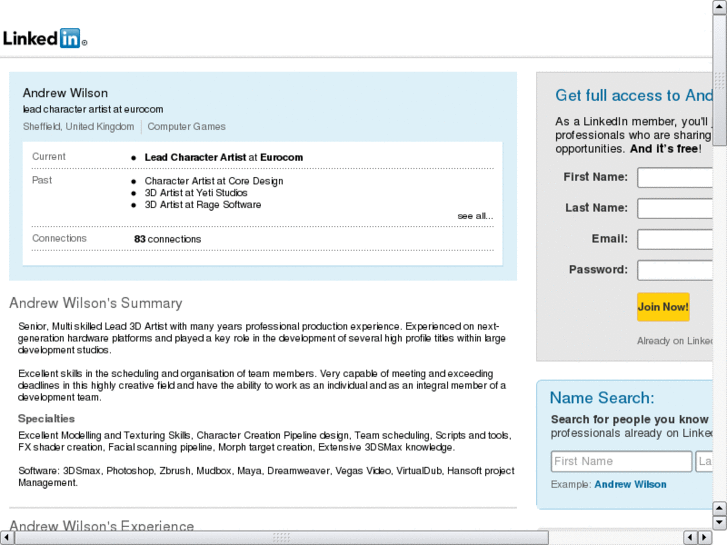Open the Andrew Wilson example link
The image size is (727, 545).
coord(630,484)
